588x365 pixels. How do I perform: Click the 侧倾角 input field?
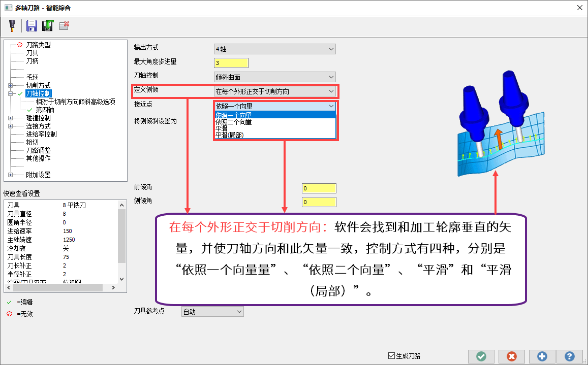click(319, 202)
